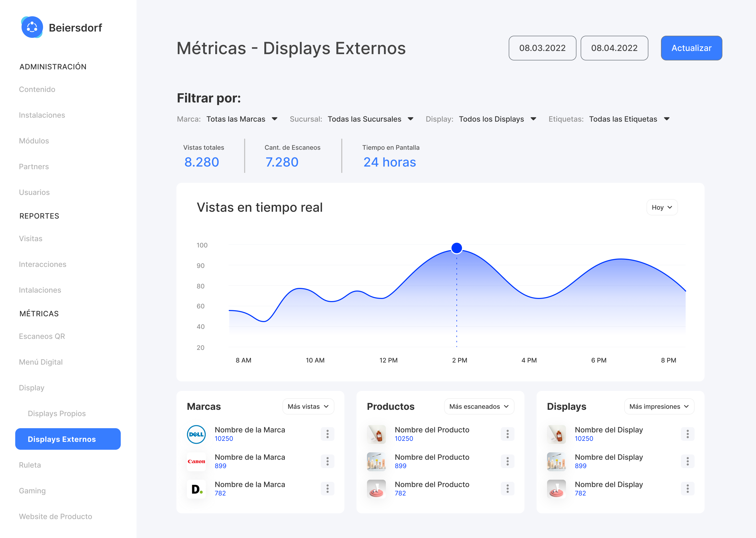Open options menu for Dell brand row

point(327,434)
